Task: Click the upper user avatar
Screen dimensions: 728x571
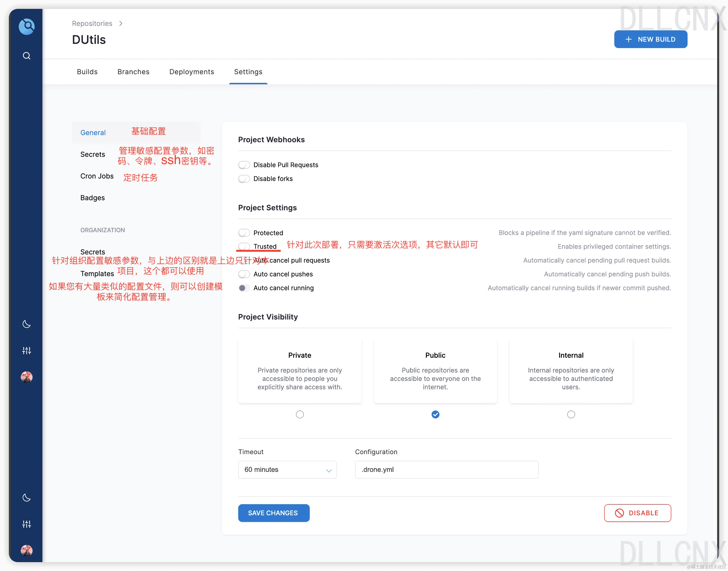Action: point(26,377)
